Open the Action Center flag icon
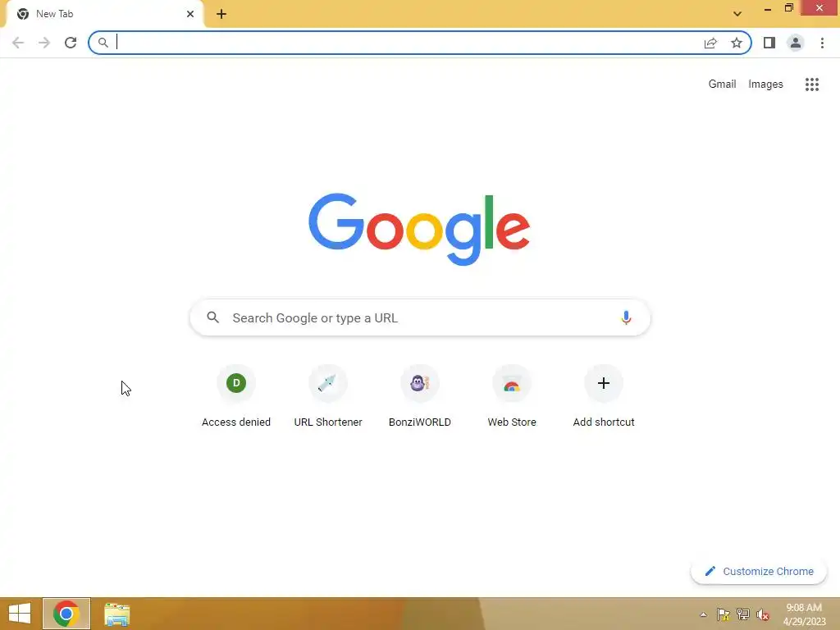This screenshot has width=840, height=630. pos(724,614)
